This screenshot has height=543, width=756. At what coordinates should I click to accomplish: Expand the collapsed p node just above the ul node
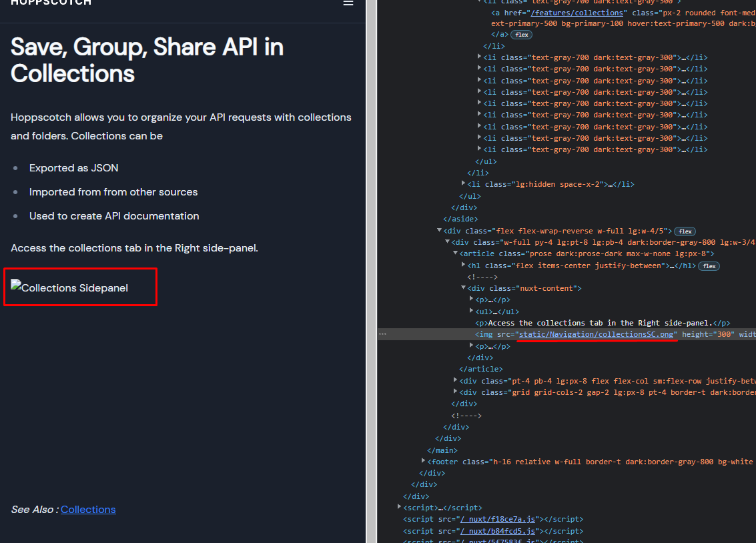(472, 300)
